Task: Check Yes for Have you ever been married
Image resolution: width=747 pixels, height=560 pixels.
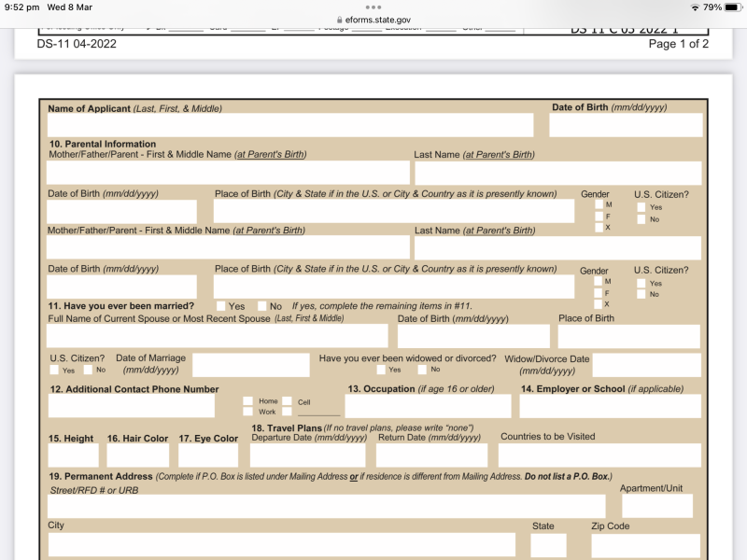Action: tap(220, 306)
